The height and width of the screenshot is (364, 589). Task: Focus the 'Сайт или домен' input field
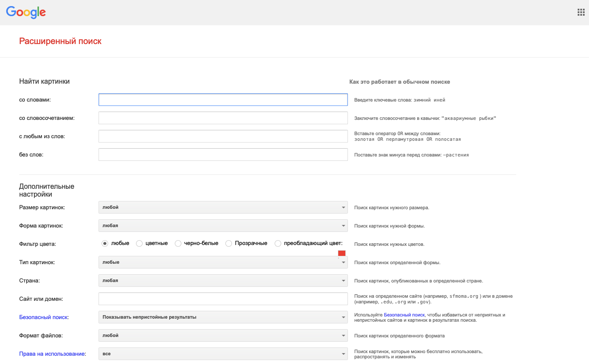coord(223,299)
